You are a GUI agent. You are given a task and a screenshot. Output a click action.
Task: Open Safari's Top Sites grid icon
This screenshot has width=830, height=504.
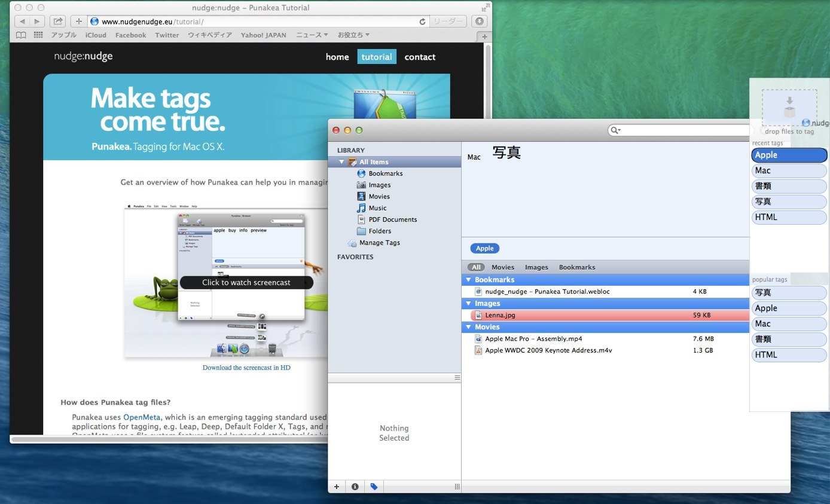pos(38,35)
